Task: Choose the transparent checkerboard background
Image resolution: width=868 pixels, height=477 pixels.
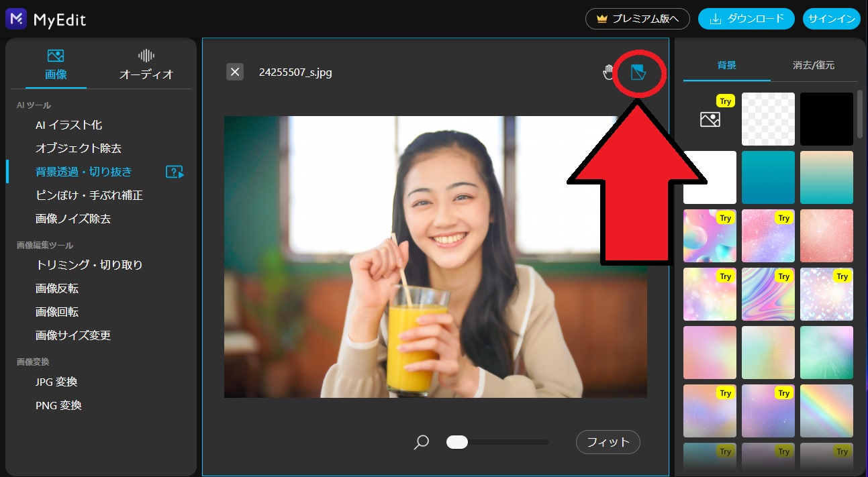Action: (768, 119)
